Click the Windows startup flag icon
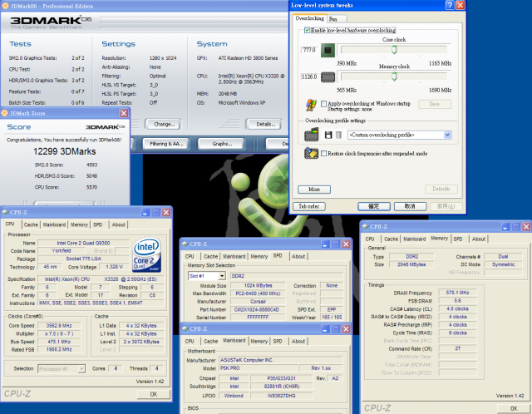This screenshot has height=414, width=532. pyautogui.click(x=311, y=106)
